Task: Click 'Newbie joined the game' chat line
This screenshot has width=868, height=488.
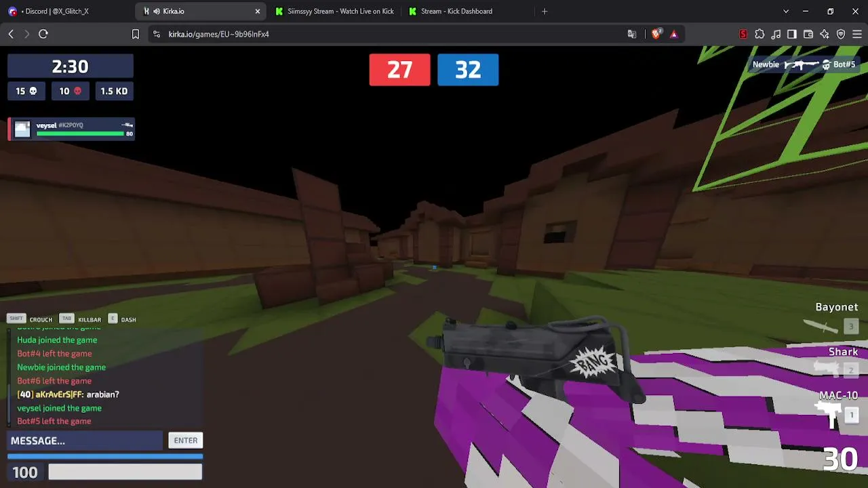Action: point(61,367)
